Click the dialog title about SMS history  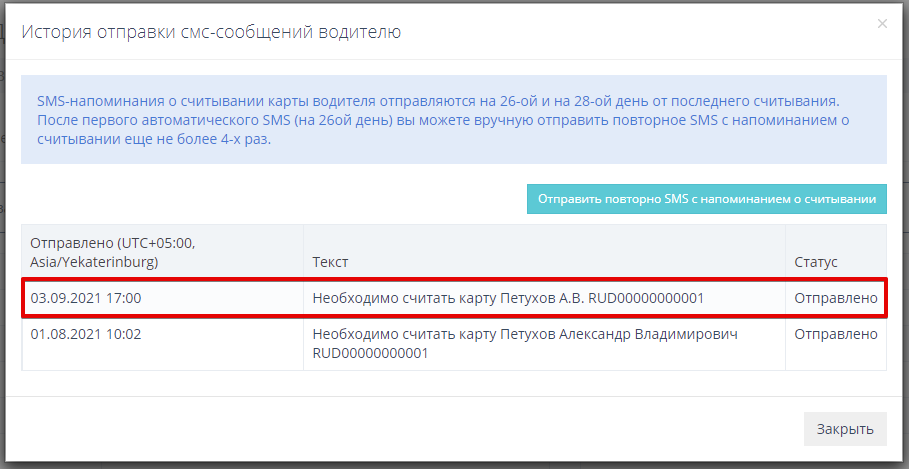(211, 33)
